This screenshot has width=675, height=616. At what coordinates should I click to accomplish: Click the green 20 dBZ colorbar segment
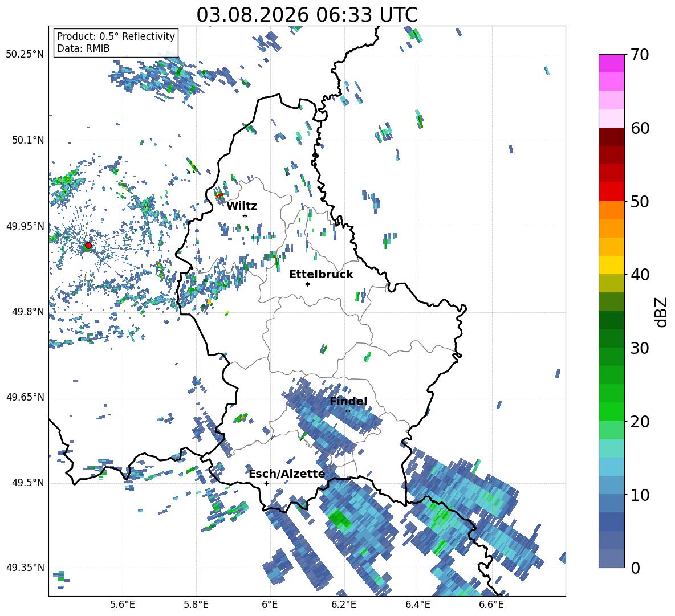pyautogui.click(x=611, y=411)
